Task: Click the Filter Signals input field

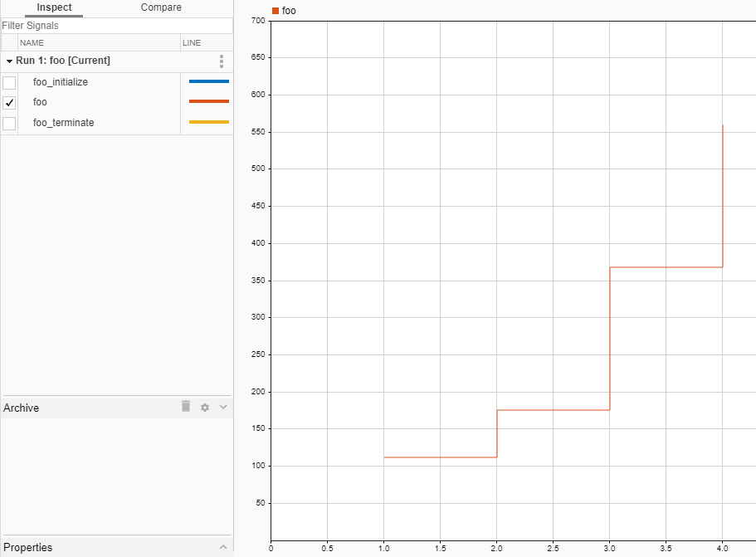Action: click(x=116, y=26)
